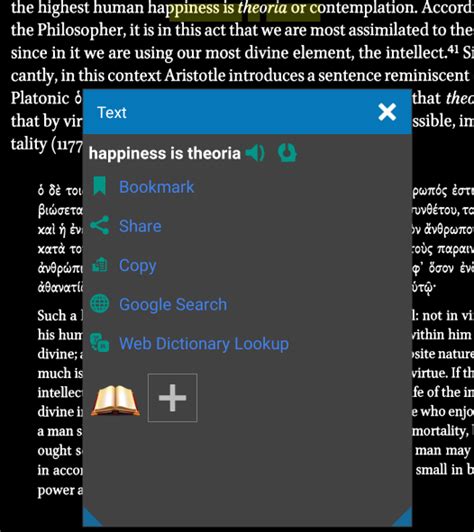Click the green copy clipboard icon
Screen dimensions: 474x532
coord(100,265)
